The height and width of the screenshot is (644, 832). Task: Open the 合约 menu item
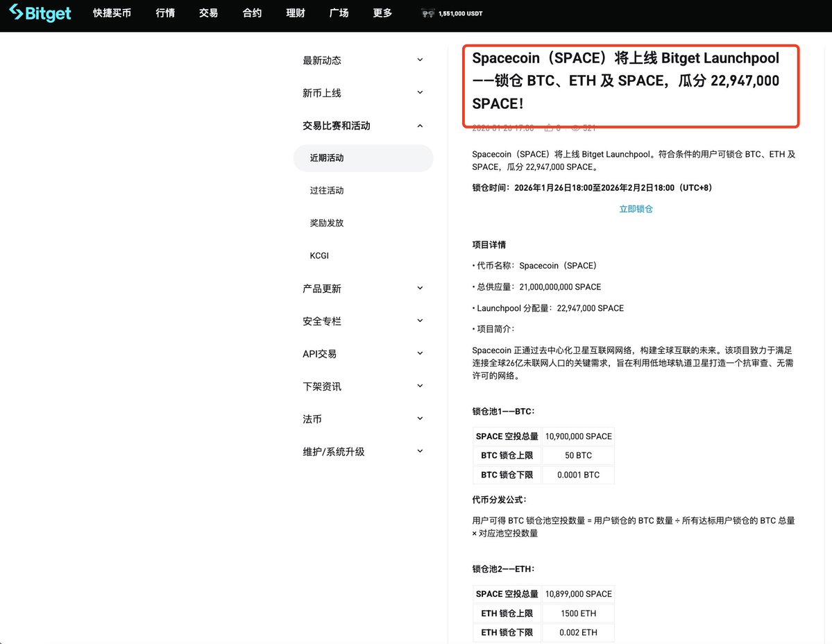pos(252,13)
